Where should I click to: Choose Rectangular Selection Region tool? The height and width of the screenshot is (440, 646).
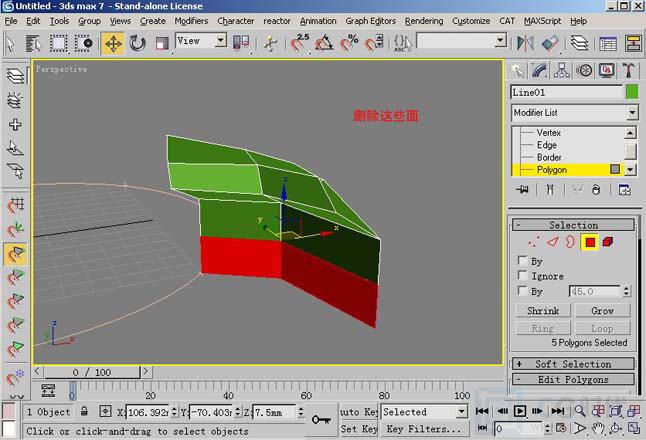[x=59, y=43]
